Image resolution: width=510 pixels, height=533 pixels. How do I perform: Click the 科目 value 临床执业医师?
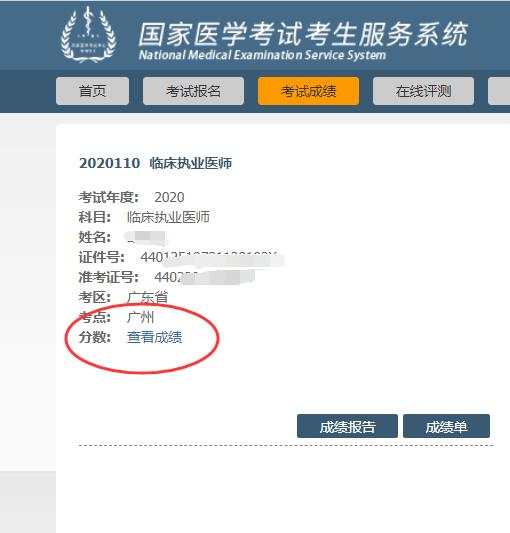(168, 217)
